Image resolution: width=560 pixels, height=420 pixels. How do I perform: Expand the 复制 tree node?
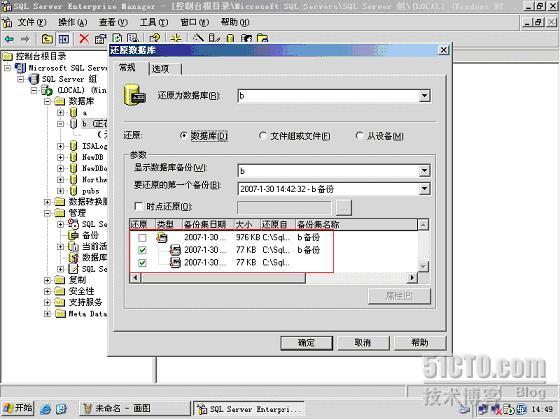(48, 280)
